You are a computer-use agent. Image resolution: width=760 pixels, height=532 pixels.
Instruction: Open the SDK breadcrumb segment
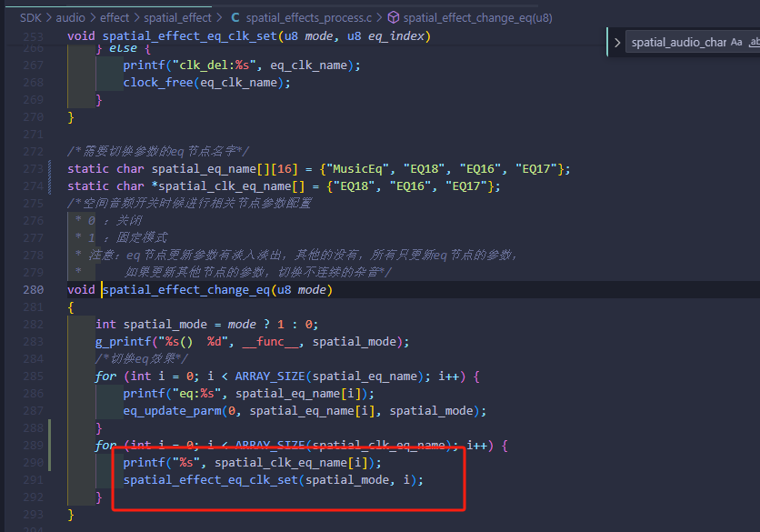31,18
